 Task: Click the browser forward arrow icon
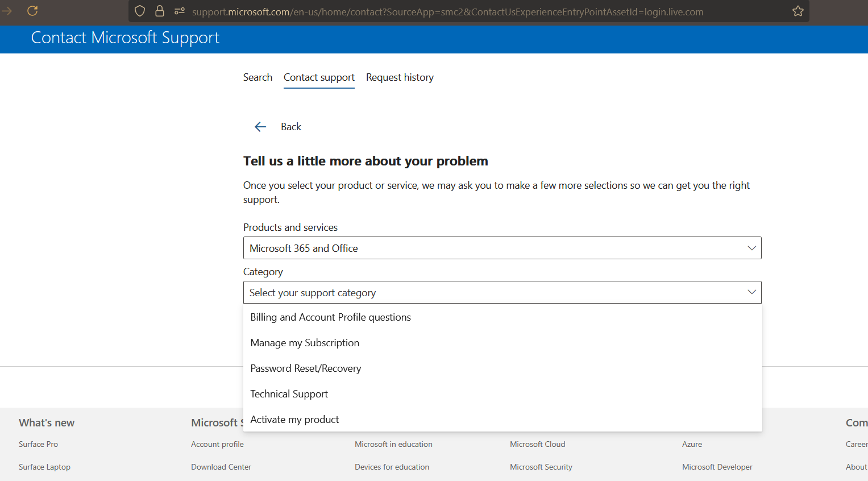[7, 11]
